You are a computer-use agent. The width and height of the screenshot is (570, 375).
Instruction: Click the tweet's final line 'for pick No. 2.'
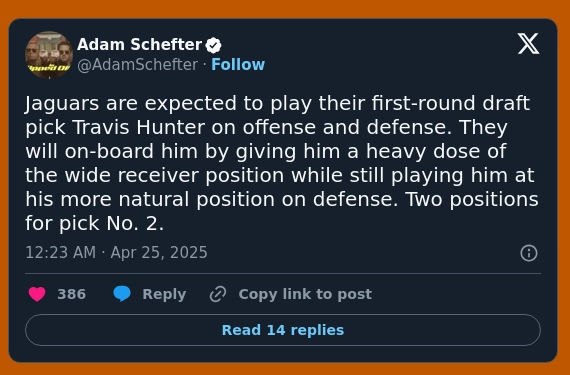pos(95,223)
